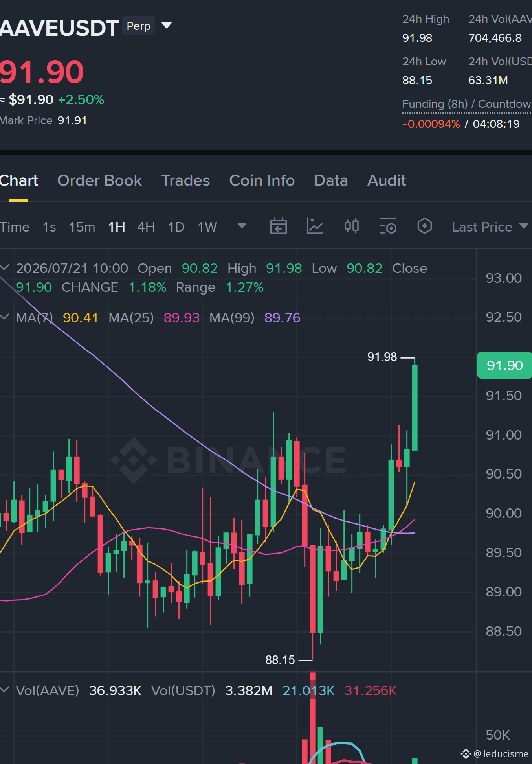Select the Time line-chart interval
Screen dimensions: 532x764
pyautogui.click(x=15, y=227)
